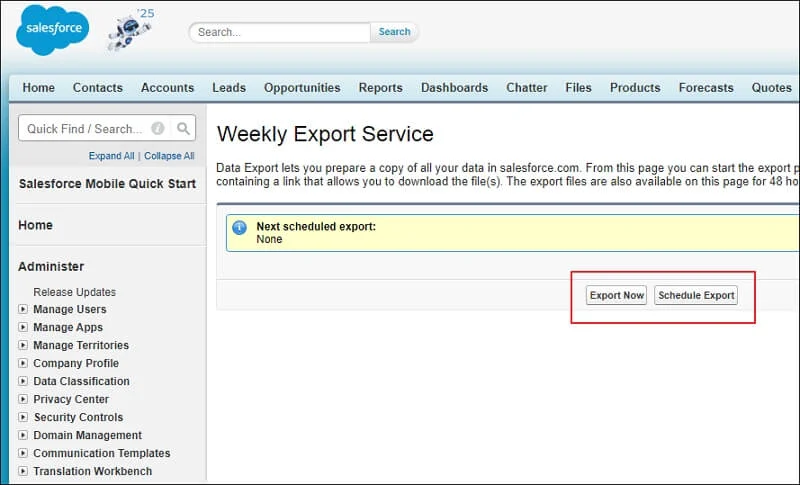The width and height of the screenshot is (800, 485).
Task: Click the Domain Management label
Action: [x=88, y=435]
